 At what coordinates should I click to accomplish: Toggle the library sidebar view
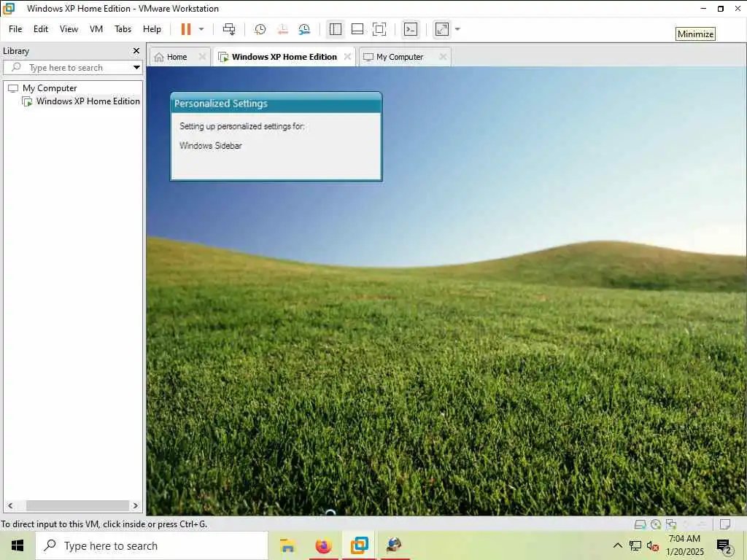click(336, 29)
